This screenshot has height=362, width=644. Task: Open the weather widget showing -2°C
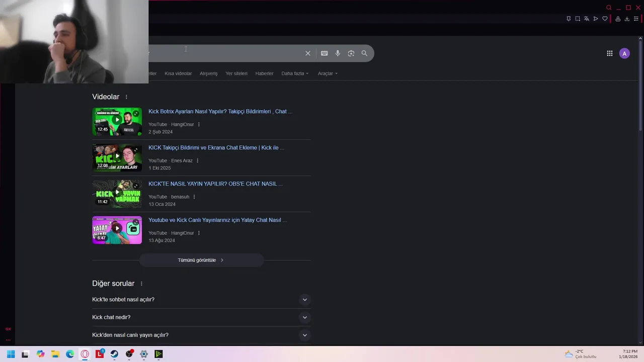(581, 354)
